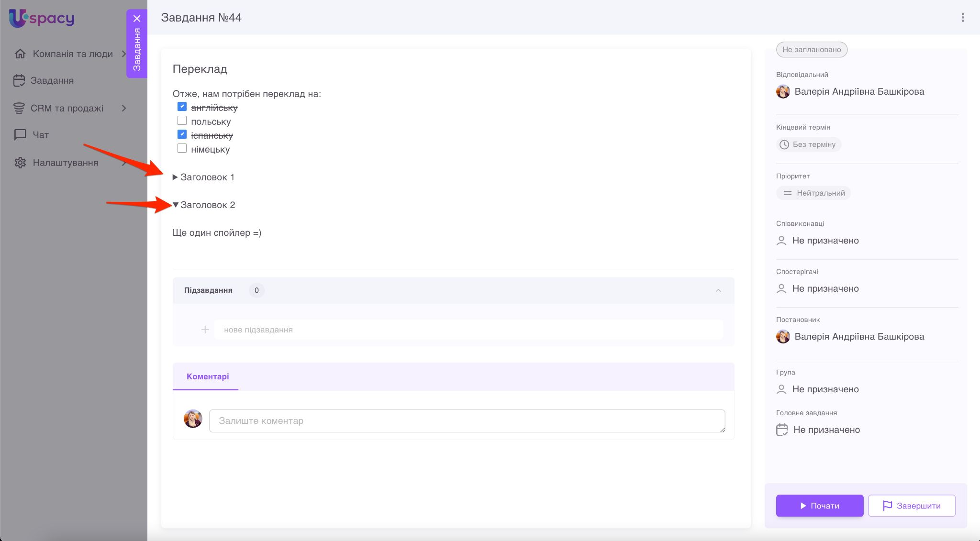Click the Залиште коментар input field
The height and width of the screenshot is (541, 980).
[467, 421]
